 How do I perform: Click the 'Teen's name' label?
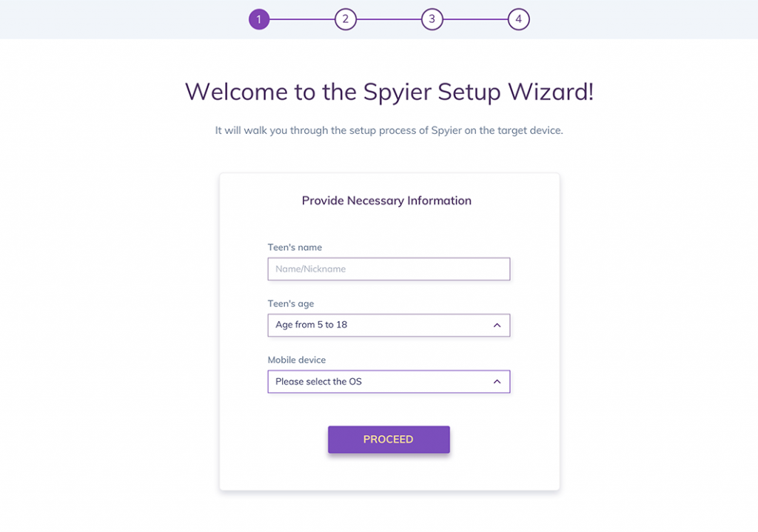pos(295,247)
